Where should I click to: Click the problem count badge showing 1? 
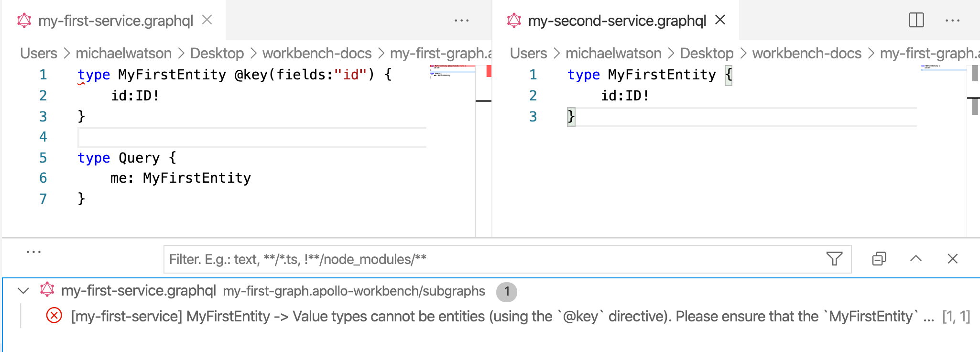[507, 291]
